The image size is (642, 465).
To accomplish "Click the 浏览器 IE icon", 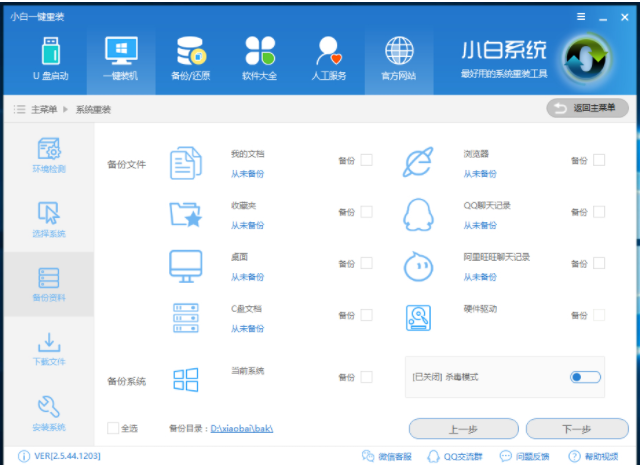I will [418, 162].
